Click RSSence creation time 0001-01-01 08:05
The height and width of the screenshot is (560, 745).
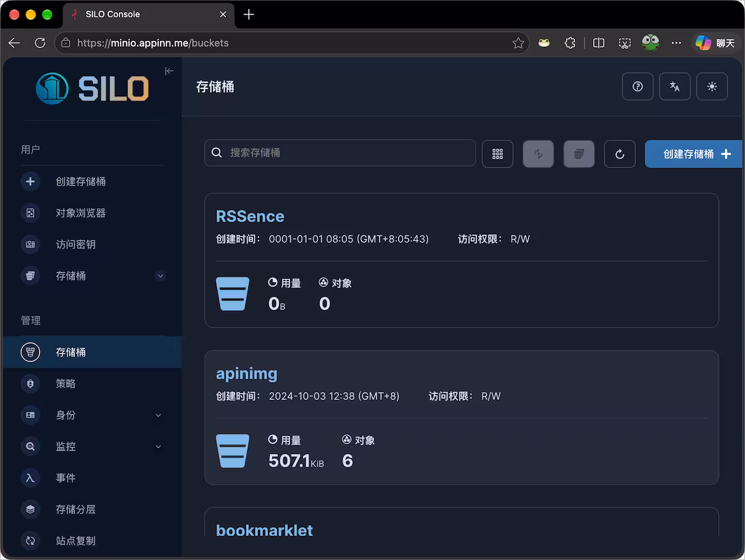pyautogui.click(x=348, y=239)
